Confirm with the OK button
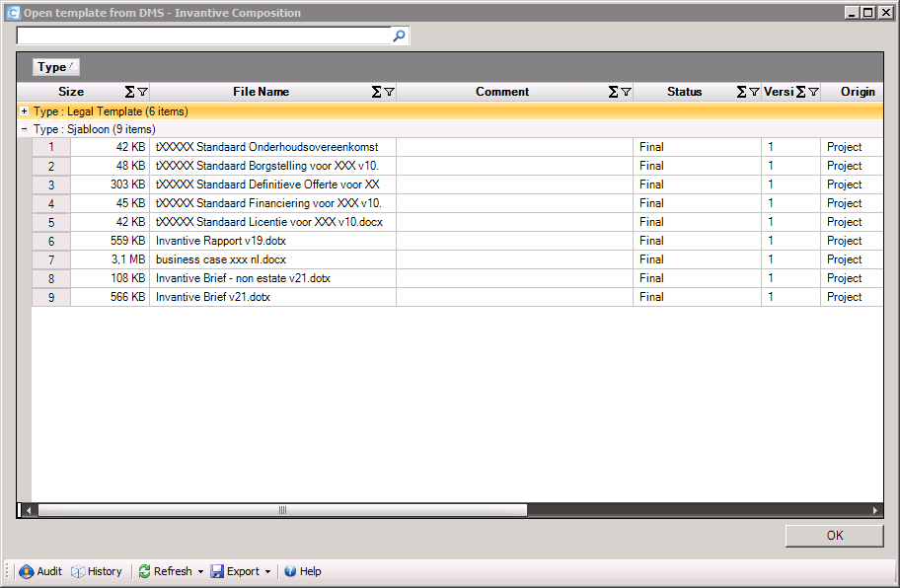The image size is (900, 588). [x=834, y=536]
